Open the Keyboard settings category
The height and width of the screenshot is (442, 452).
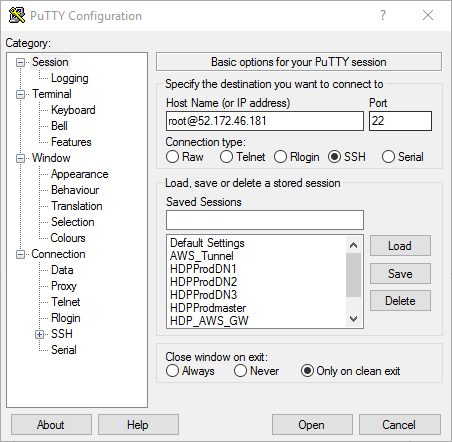[x=73, y=110]
